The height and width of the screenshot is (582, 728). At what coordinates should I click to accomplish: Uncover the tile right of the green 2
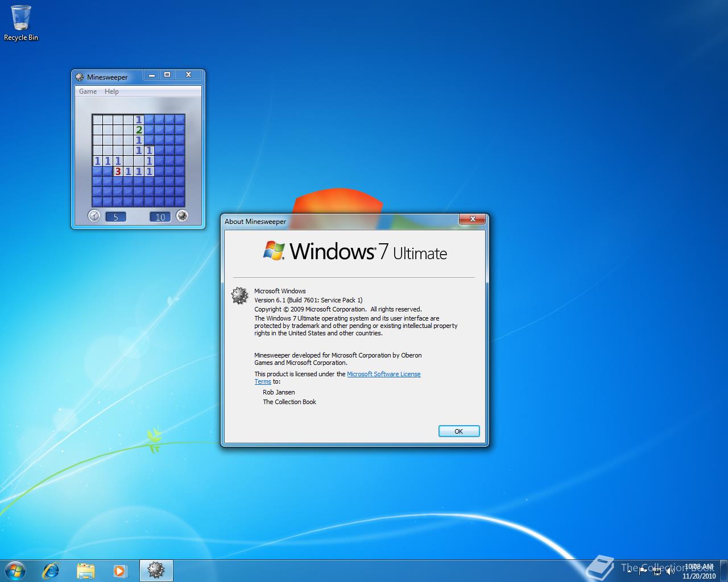(x=149, y=130)
